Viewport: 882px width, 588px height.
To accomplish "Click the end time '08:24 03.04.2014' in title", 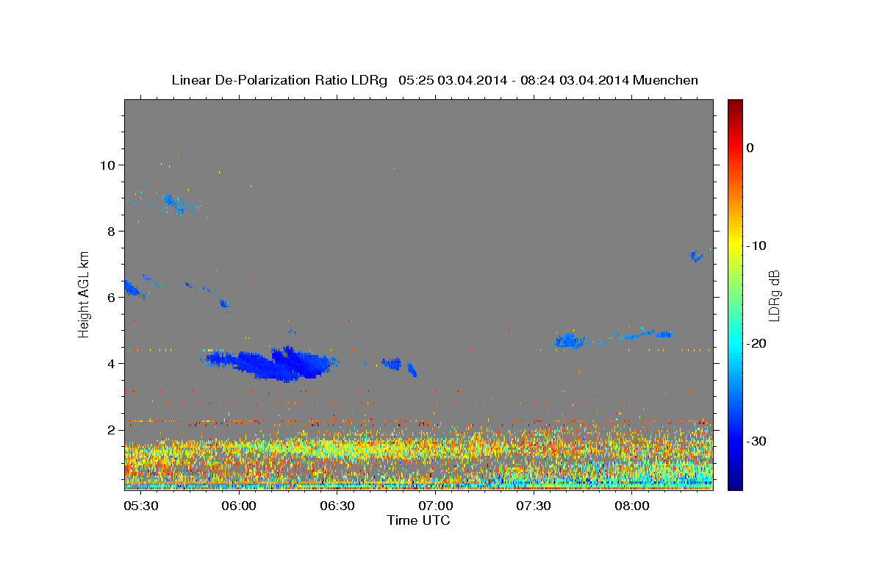I will [574, 80].
